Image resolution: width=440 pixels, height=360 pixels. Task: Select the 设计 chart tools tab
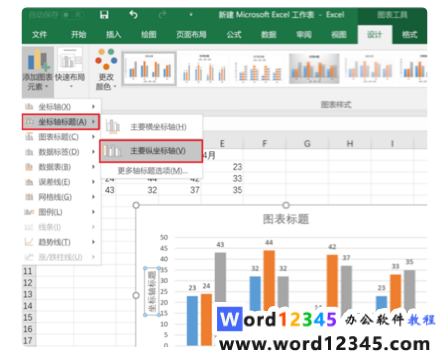click(x=375, y=34)
